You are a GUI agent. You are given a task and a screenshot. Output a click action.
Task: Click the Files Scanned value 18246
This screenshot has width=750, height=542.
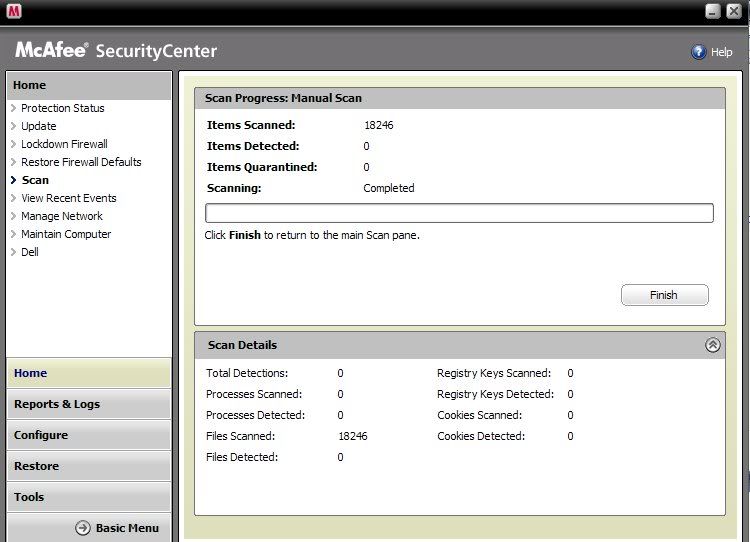353,436
